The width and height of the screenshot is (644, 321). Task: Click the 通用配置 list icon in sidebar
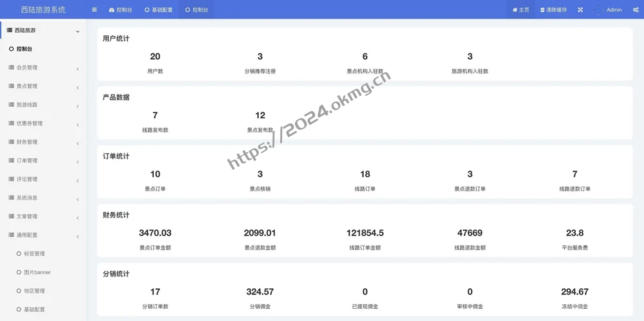[11, 235]
